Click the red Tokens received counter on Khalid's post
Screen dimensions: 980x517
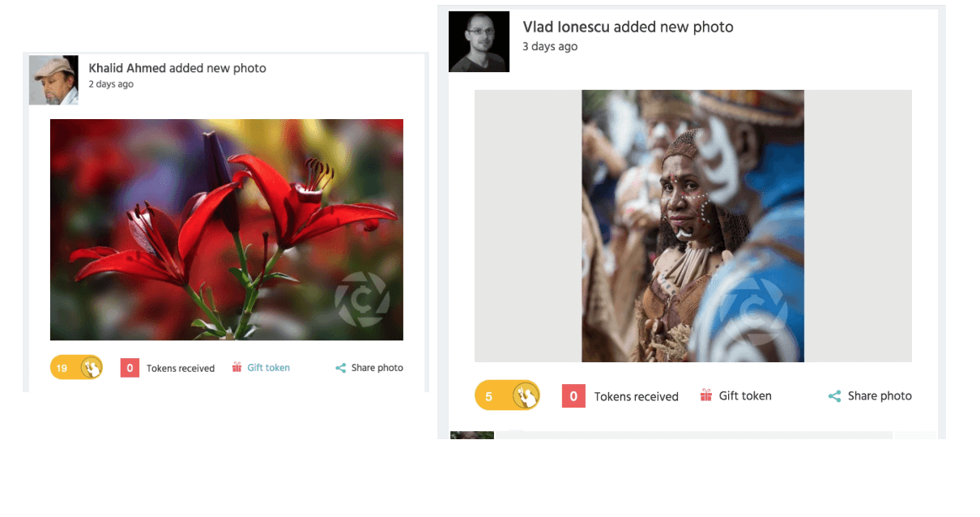pos(130,367)
